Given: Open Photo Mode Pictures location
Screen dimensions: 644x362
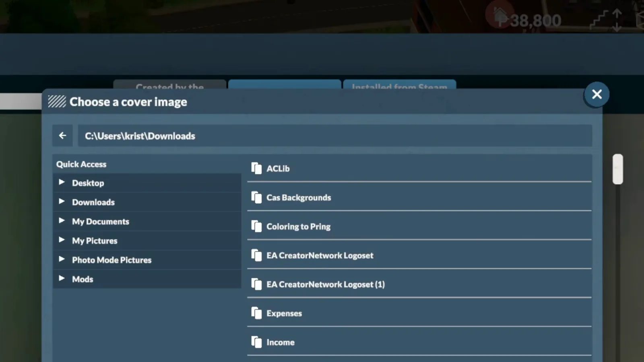Looking at the screenshot, I should [x=111, y=260].
